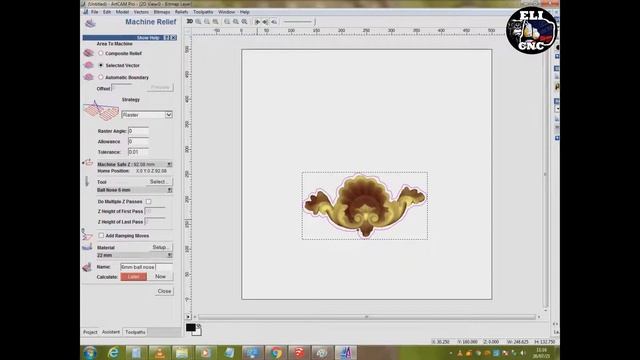Viewport: 640px width, 360px height.
Task: Click in the toolpath Name field
Action: (x=147, y=267)
